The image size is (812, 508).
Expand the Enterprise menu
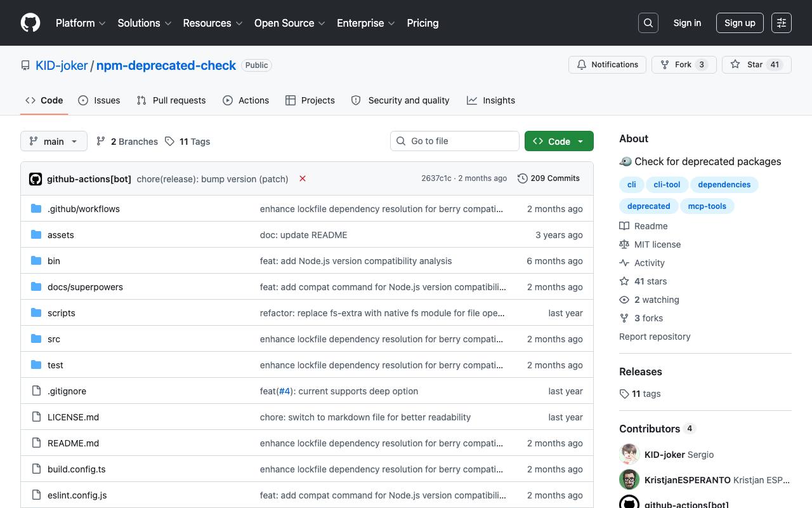click(x=366, y=23)
